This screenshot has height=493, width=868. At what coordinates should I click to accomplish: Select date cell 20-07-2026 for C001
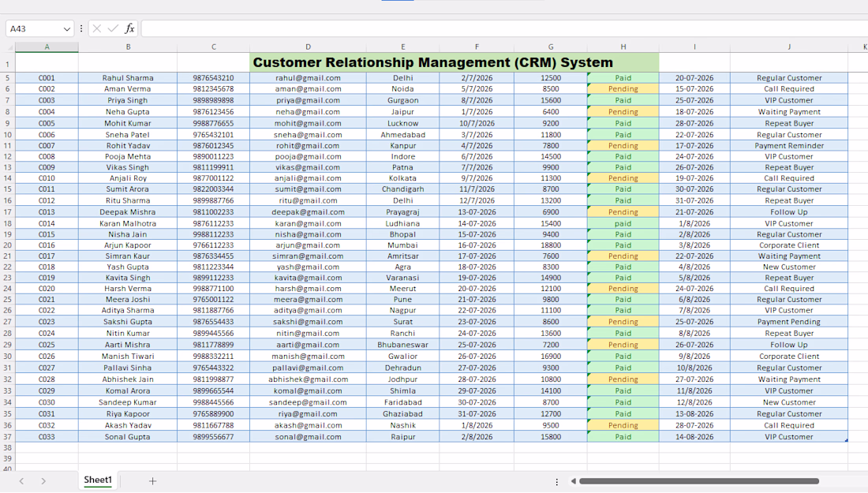coord(694,78)
